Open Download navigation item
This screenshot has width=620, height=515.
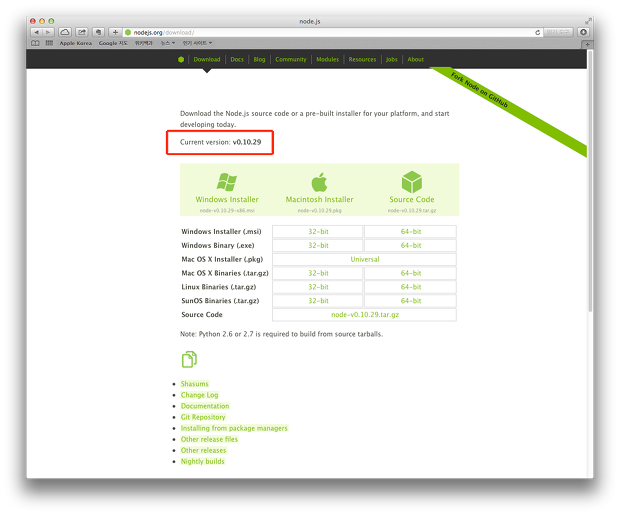(207, 59)
